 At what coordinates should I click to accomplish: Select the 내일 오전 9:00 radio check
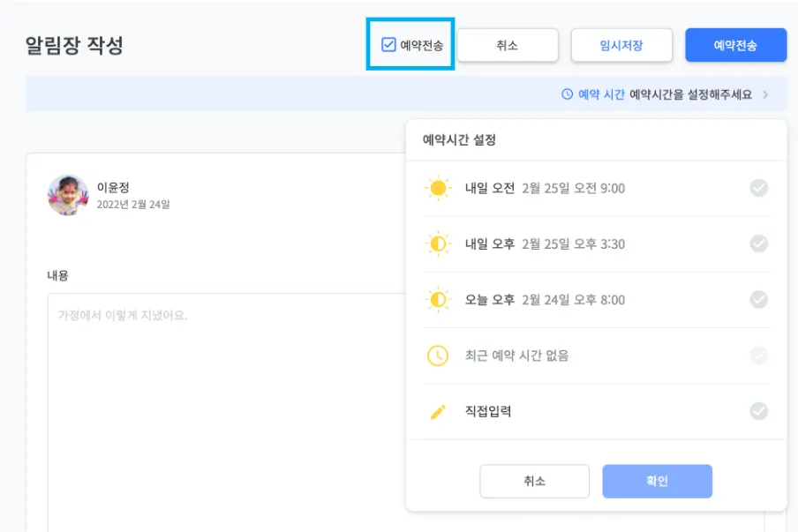pyautogui.click(x=758, y=188)
